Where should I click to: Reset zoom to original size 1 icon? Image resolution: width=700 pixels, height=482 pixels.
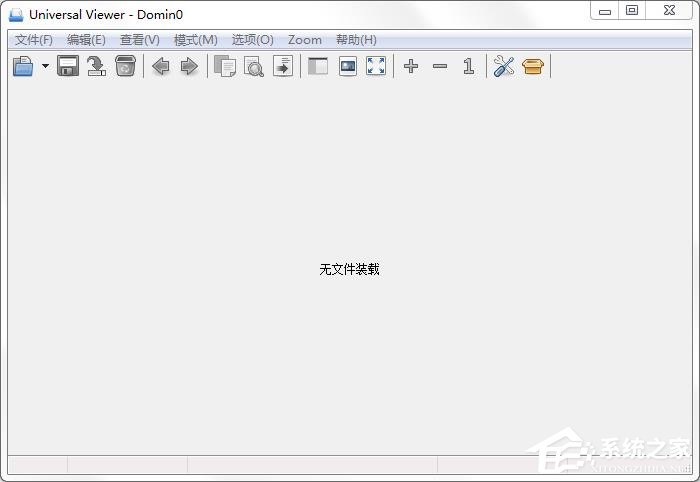click(x=468, y=67)
